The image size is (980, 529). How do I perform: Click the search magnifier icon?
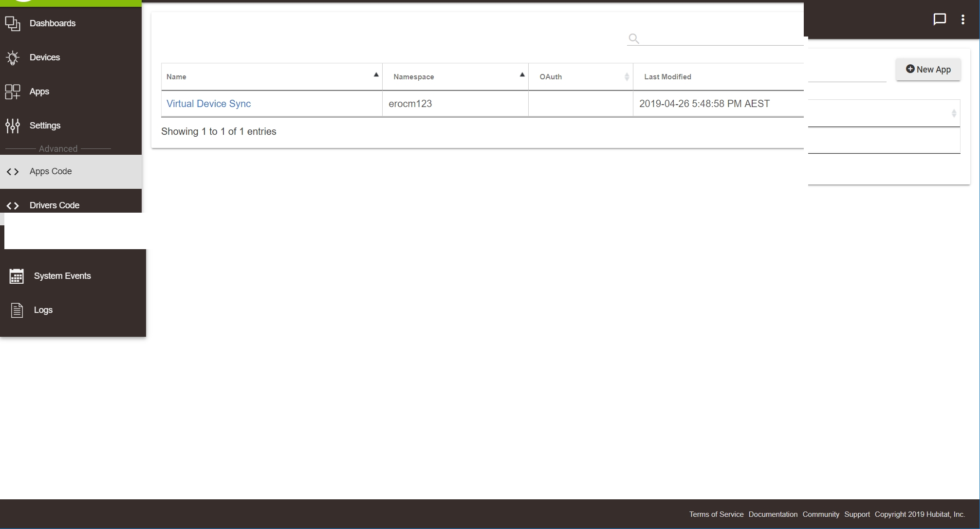[633, 38]
